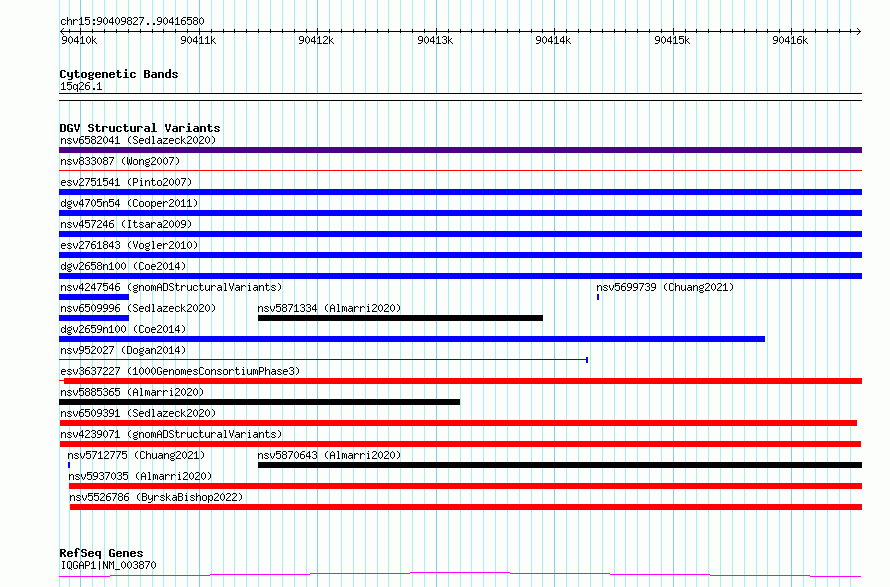The image size is (890, 587).
Task: Select the red esv3637227 variant bar
Action: 460,381
